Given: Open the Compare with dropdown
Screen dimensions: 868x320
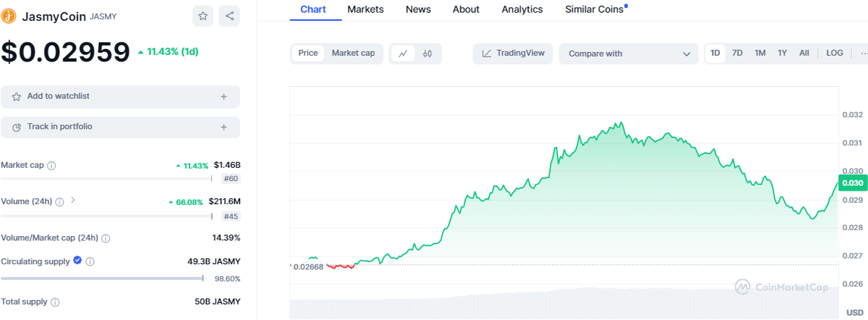Looking at the screenshot, I should click(x=628, y=53).
